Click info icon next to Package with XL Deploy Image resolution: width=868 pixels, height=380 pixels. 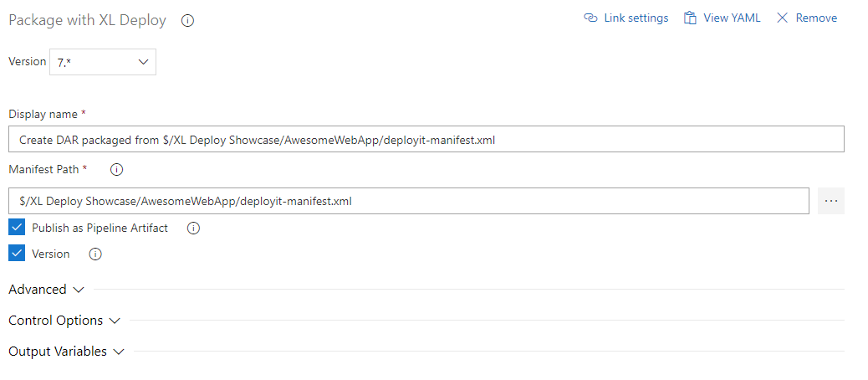pos(187,21)
